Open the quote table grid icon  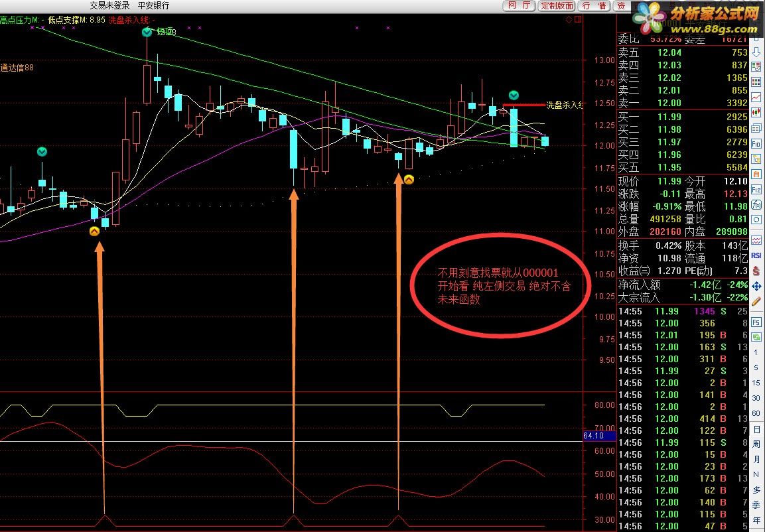tap(756, 82)
